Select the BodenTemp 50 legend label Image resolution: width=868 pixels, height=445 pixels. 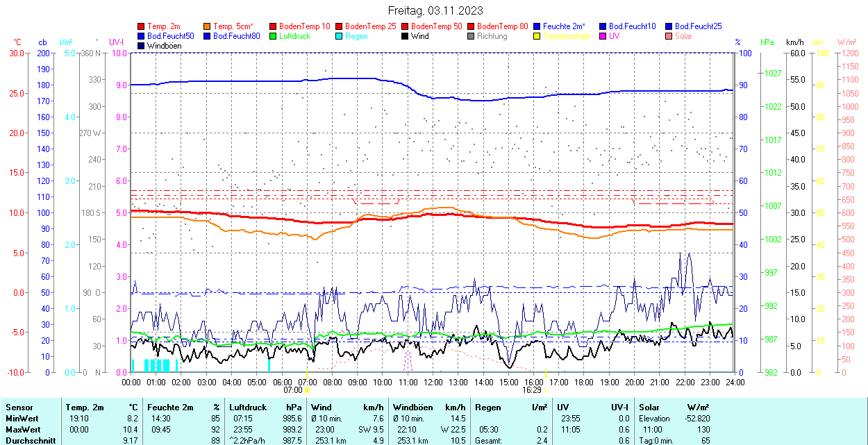[x=437, y=26]
